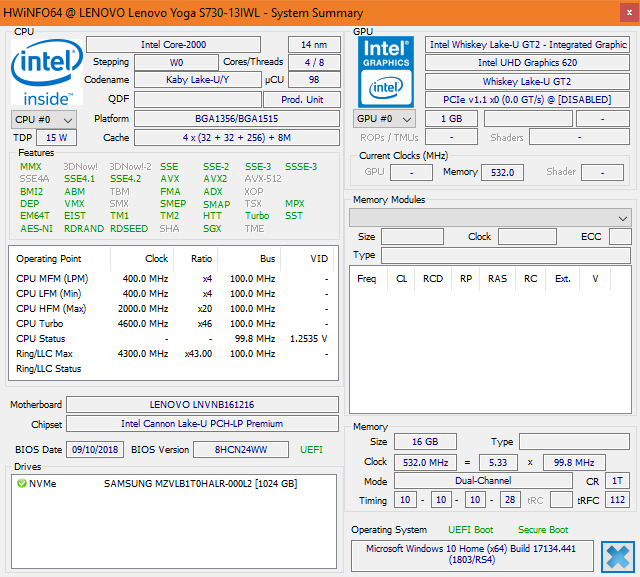Click the BIOS Date 09/10/2018 field
This screenshot has height=577, width=640.
point(95,450)
